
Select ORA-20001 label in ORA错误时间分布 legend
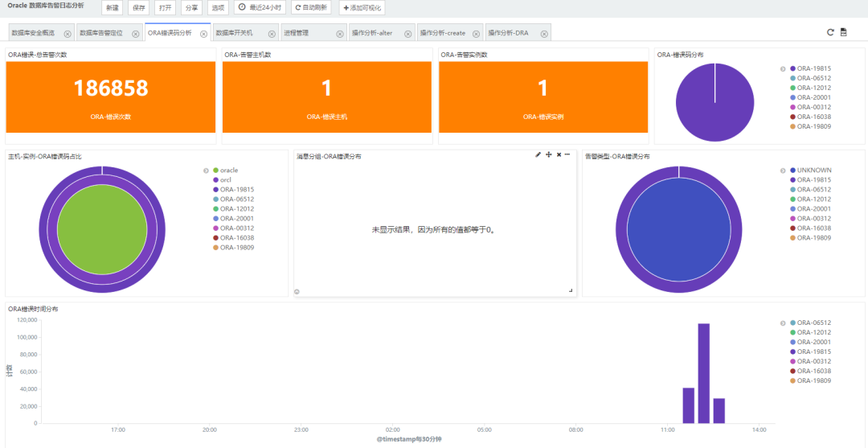pos(814,342)
